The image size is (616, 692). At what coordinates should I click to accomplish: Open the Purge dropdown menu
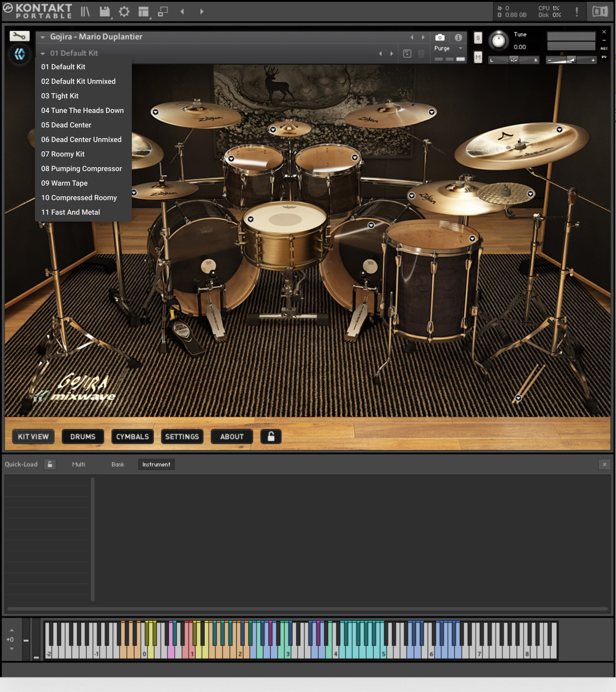coord(449,48)
